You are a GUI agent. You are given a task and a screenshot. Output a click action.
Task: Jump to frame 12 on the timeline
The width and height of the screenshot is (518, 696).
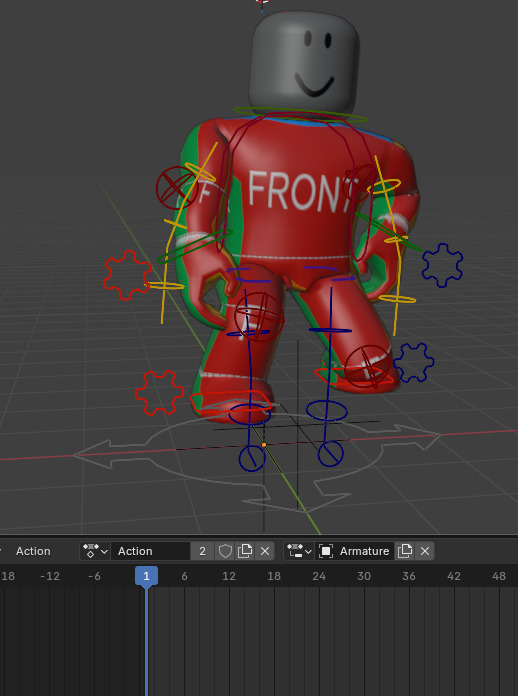(229, 576)
